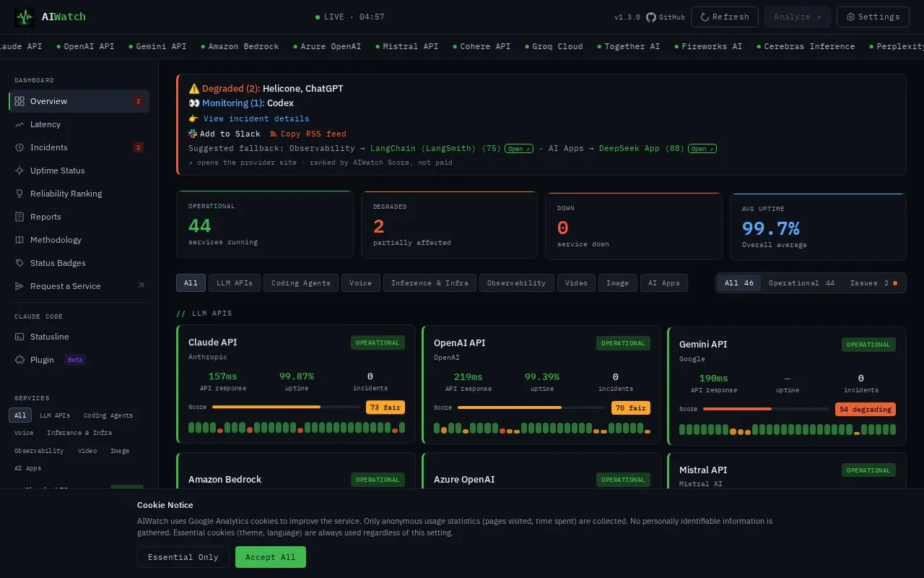Click the Methodology book icon
Screen dimensions: 924x578
click(19, 240)
